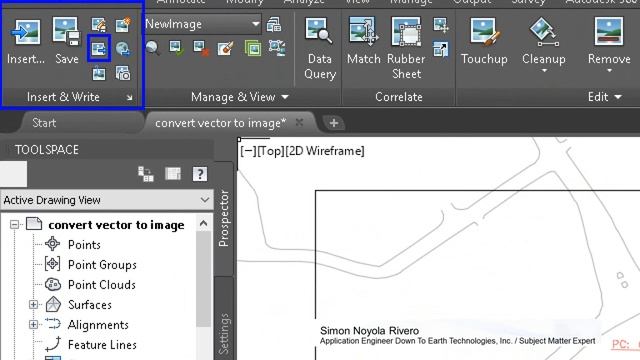Image resolution: width=640 pixels, height=360 pixels.
Task: Click the image capture camera icon
Action: (x=123, y=73)
